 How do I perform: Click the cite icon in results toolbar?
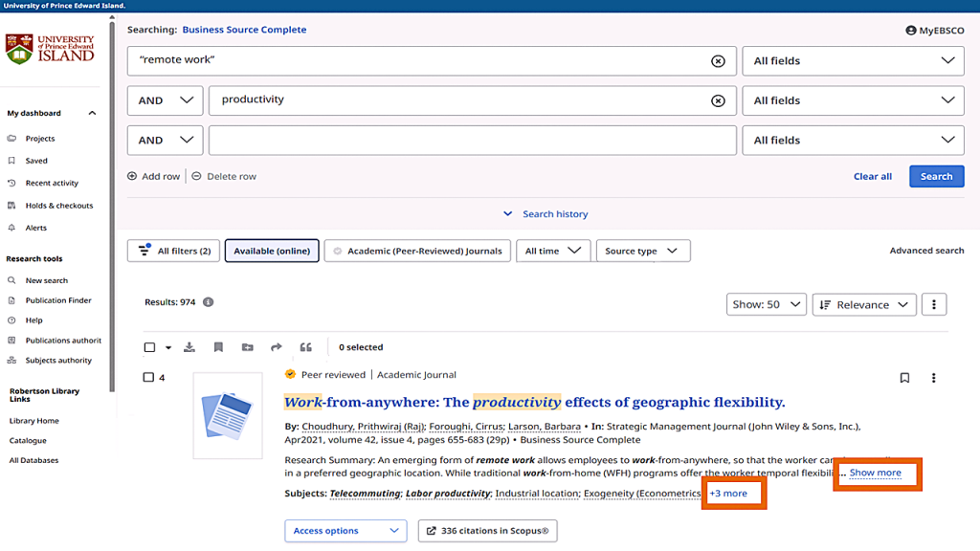(x=306, y=347)
